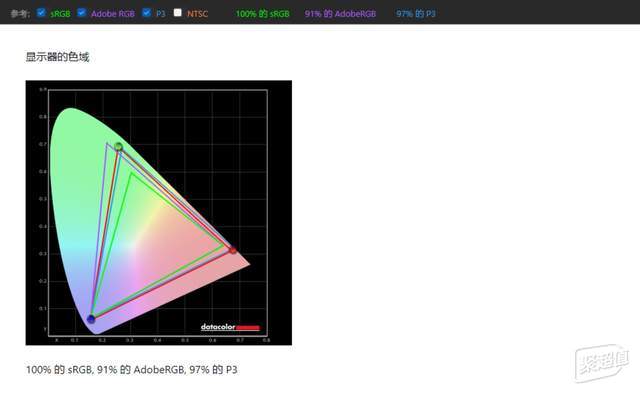
Task: Uncheck the sRGB reference checkbox
Action: tap(41, 13)
